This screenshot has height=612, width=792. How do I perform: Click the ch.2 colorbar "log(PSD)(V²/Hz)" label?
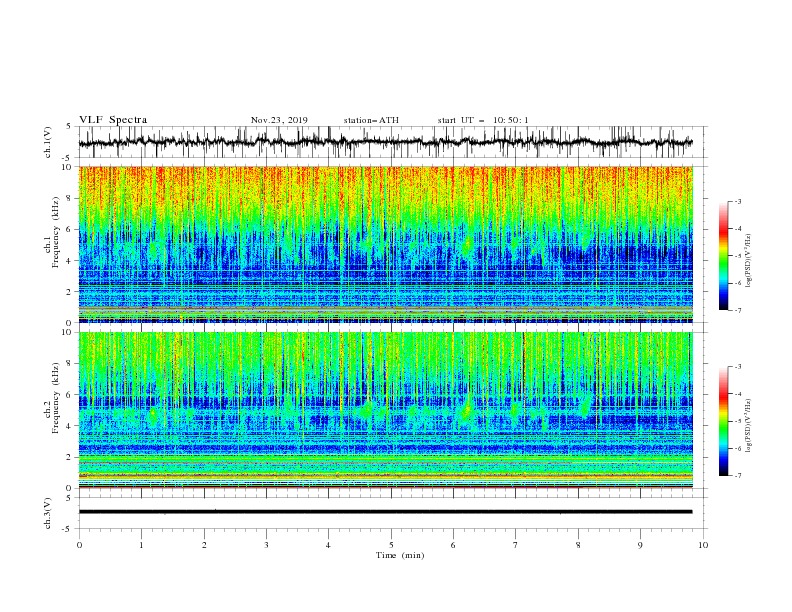pos(749,426)
